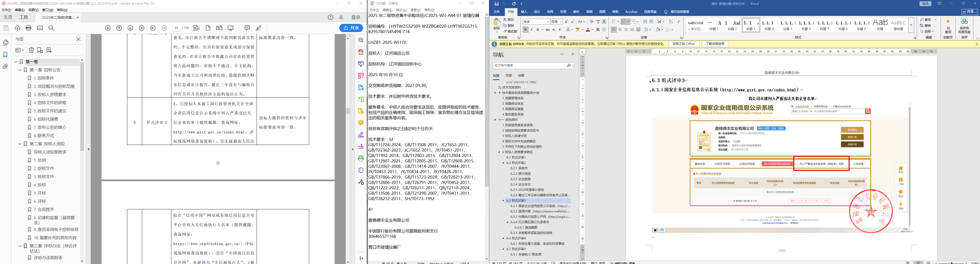Click the previous view arrow in Acrobat

(153, 28)
